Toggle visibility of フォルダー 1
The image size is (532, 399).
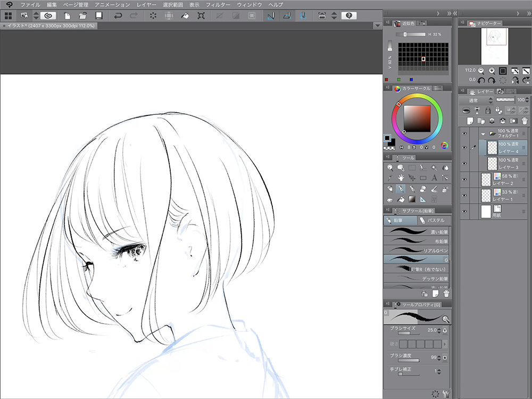[x=464, y=134]
